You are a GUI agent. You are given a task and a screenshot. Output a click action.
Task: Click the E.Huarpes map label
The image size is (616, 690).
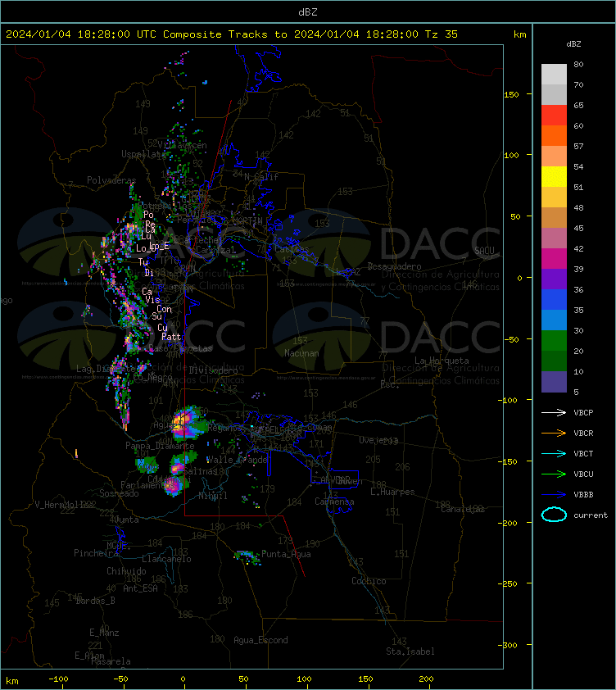tap(392, 492)
